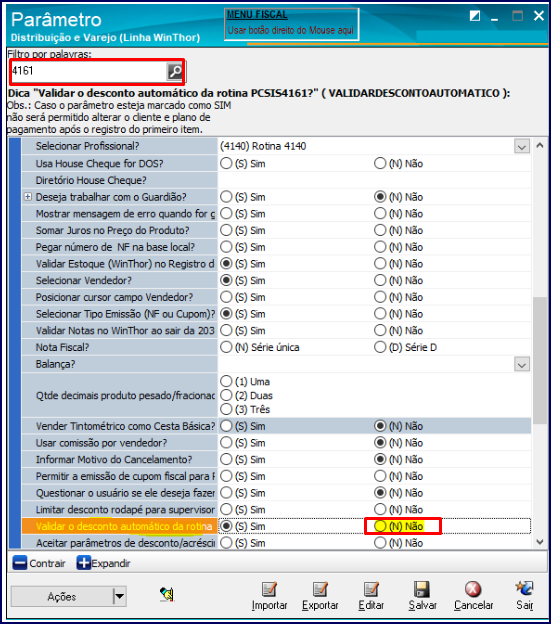The image size is (551, 624).
Task: Click in the Filtro por palavras field
Action: (x=88, y=72)
